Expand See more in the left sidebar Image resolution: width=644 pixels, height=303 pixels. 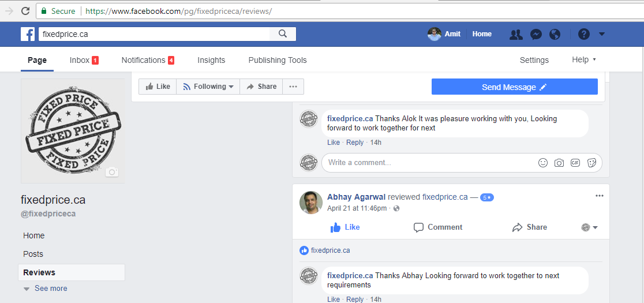coord(46,289)
